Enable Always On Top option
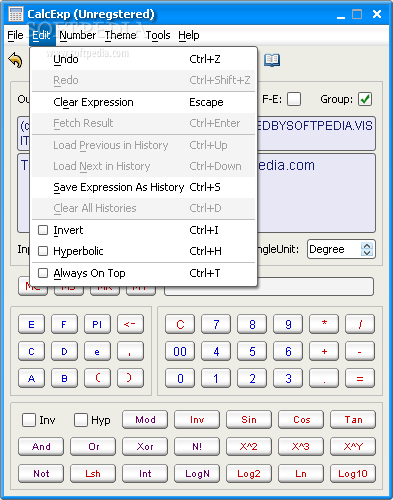The image size is (393, 500). coord(143,273)
